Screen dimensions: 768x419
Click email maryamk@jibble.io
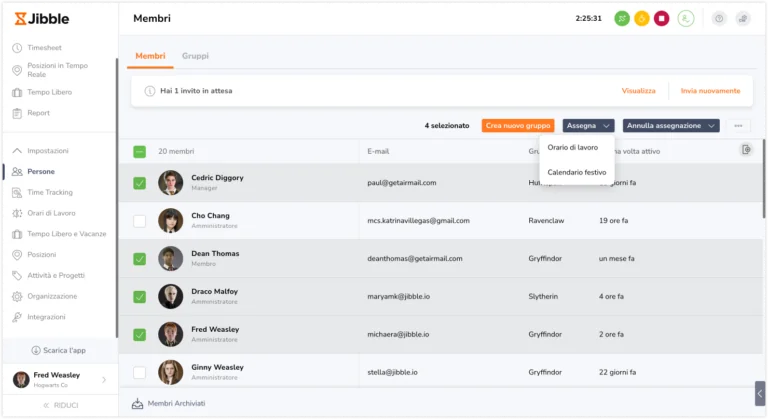click(x=399, y=296)
